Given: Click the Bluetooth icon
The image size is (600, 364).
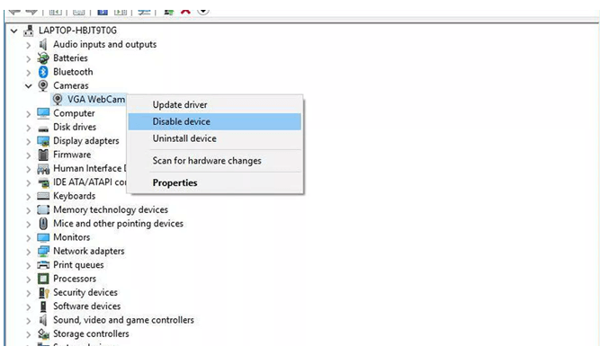Looking at the screenshot, I should tap(43, 72).
